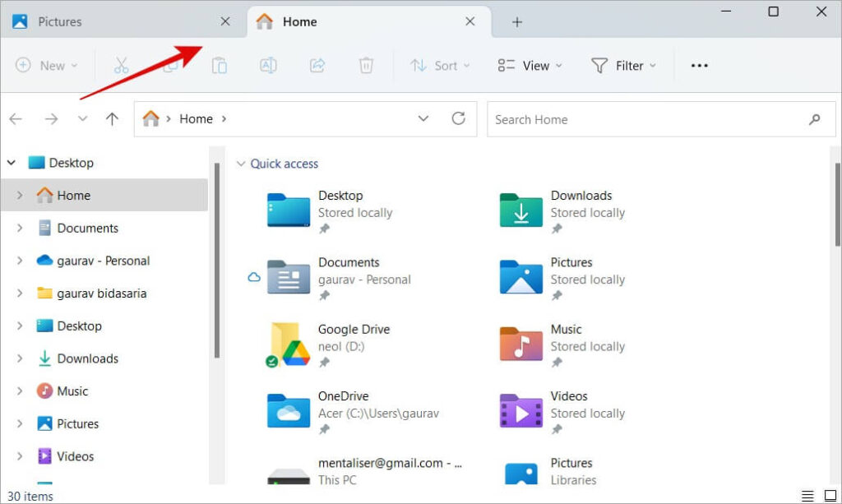Refresh the Home folder view
The image size is (842, 504).
[458, 118]
